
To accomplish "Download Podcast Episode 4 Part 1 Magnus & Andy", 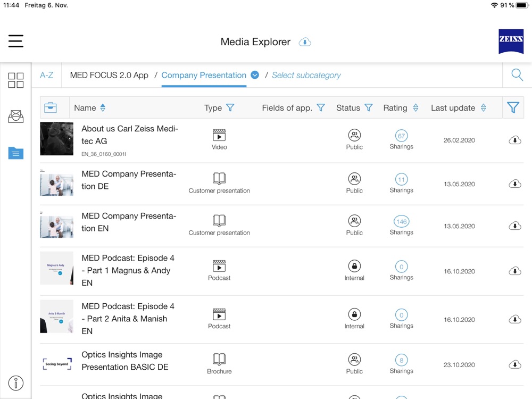I will click(514, 271).
